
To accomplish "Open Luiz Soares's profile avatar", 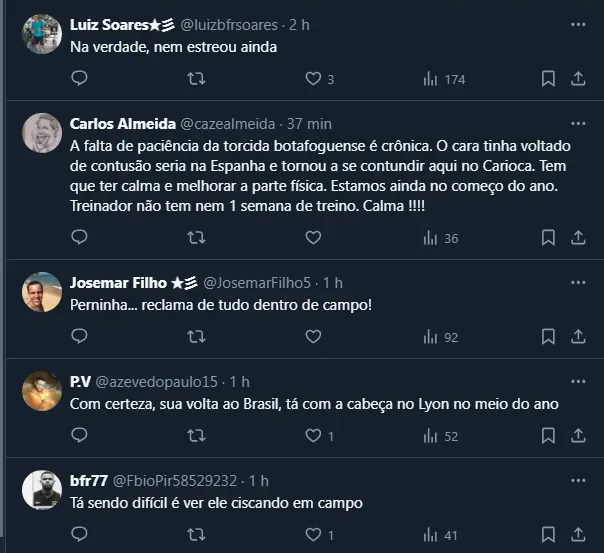I will [42, 35].
